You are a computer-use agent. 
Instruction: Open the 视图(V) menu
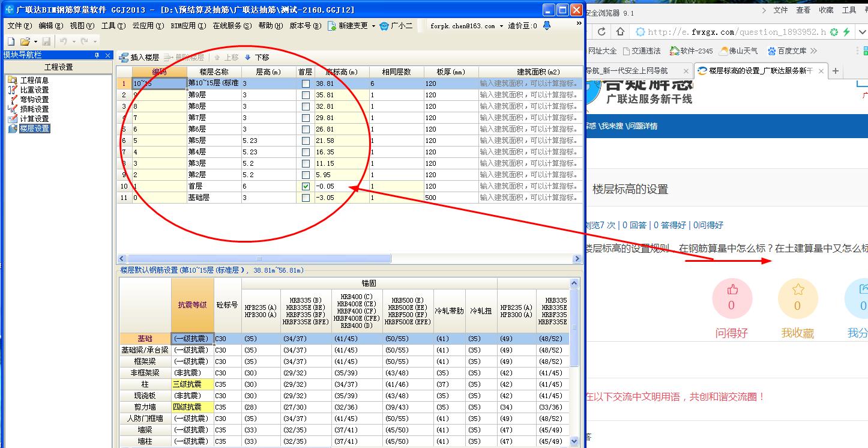(x=82, y=26)
